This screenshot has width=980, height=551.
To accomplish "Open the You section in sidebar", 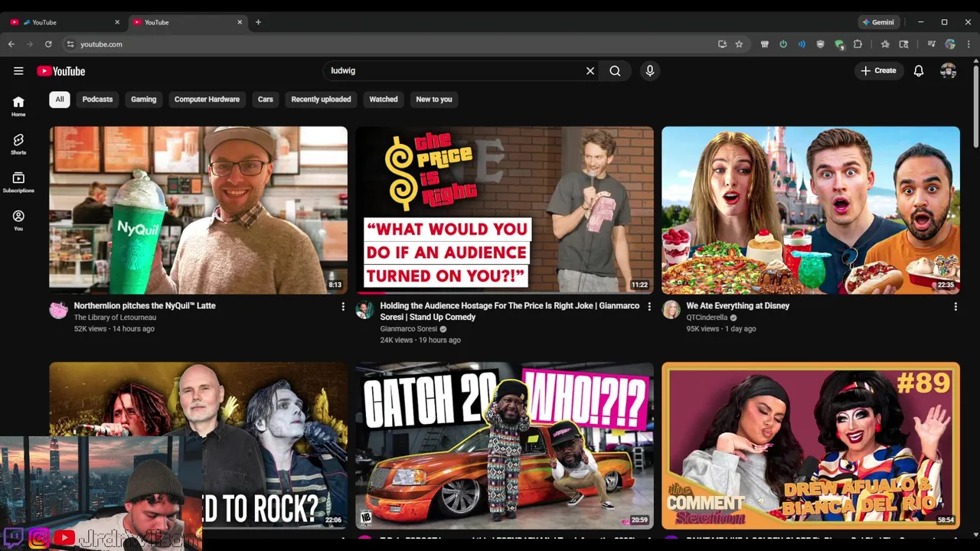I will [x=18, y=220].
